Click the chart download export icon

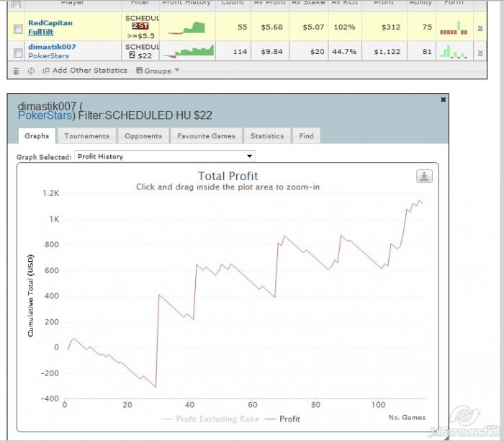tap(424, 177)
